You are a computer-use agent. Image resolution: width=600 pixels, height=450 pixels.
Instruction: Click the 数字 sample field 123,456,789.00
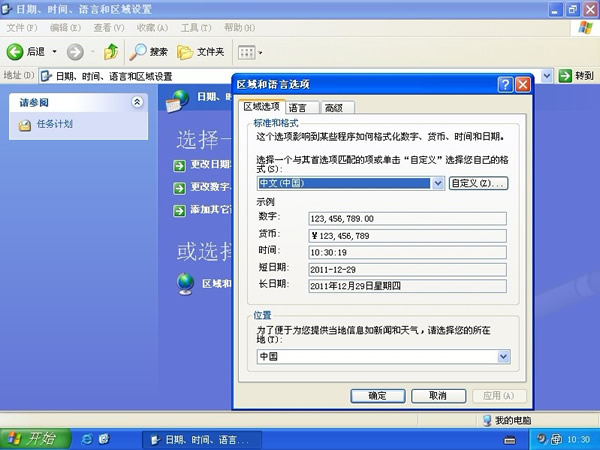(x=407, y=218)
